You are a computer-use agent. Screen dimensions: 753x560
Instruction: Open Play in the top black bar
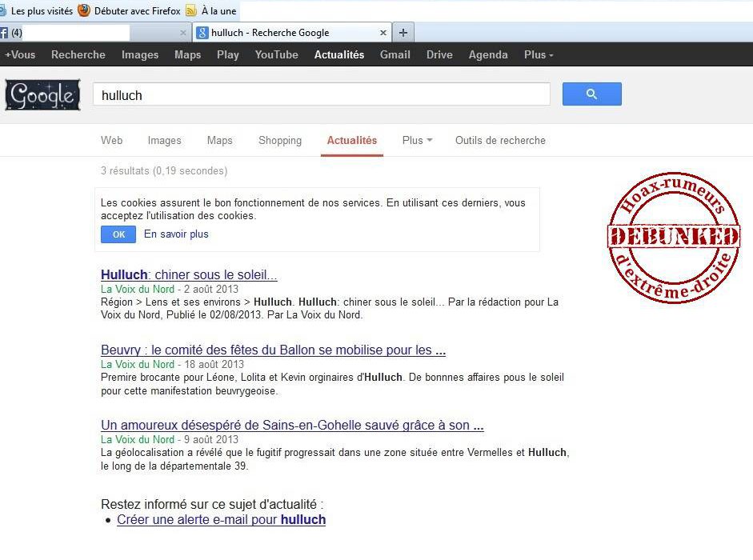pyautogui.click(x=227, y=54)
